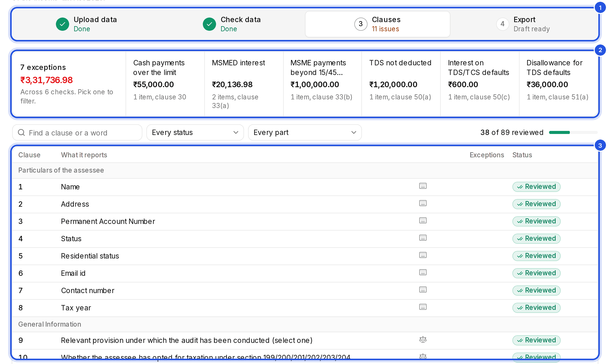
Task: Click the Exceptions column header
Action: tap(487, 155)
